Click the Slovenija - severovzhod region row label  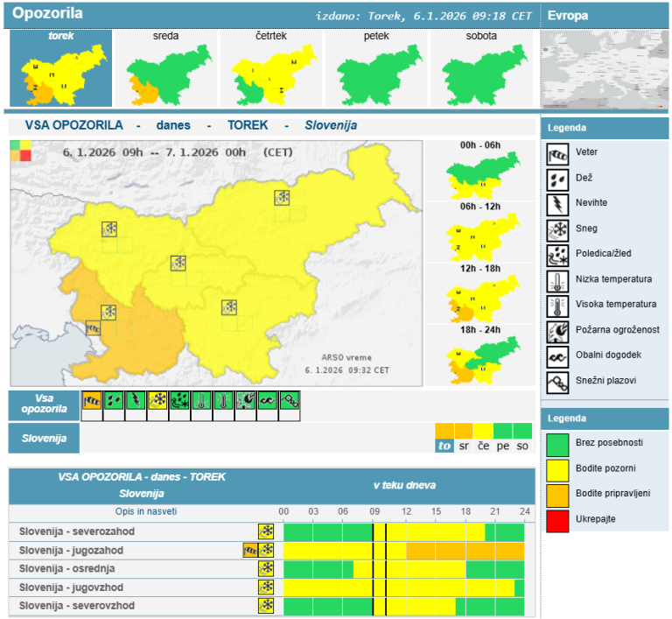(72, 606)
